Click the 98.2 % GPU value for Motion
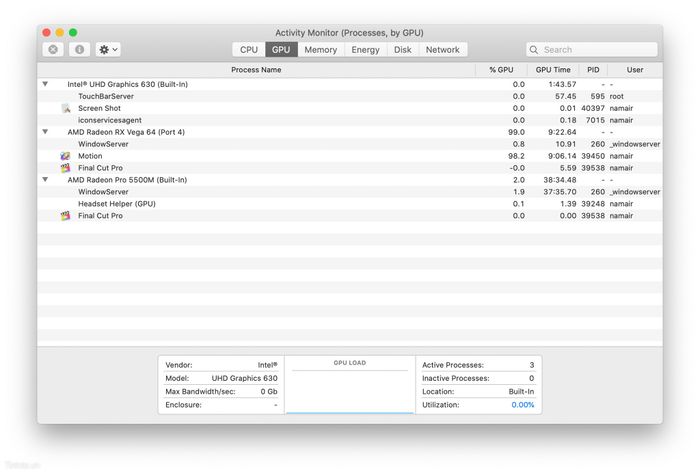The height and width of the screenshot is (473, 700). pos(516,156)
